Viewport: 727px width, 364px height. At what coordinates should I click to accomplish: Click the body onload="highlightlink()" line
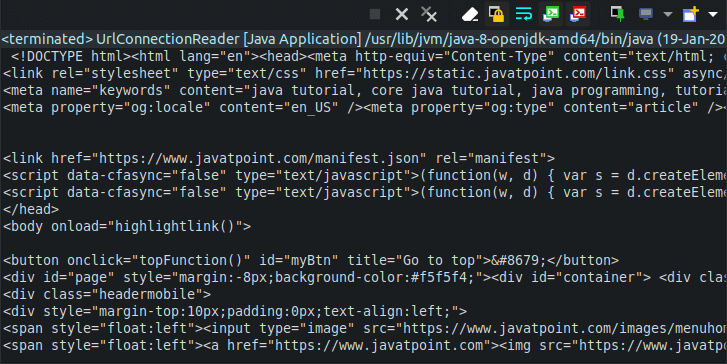click(x=127, y=226)
